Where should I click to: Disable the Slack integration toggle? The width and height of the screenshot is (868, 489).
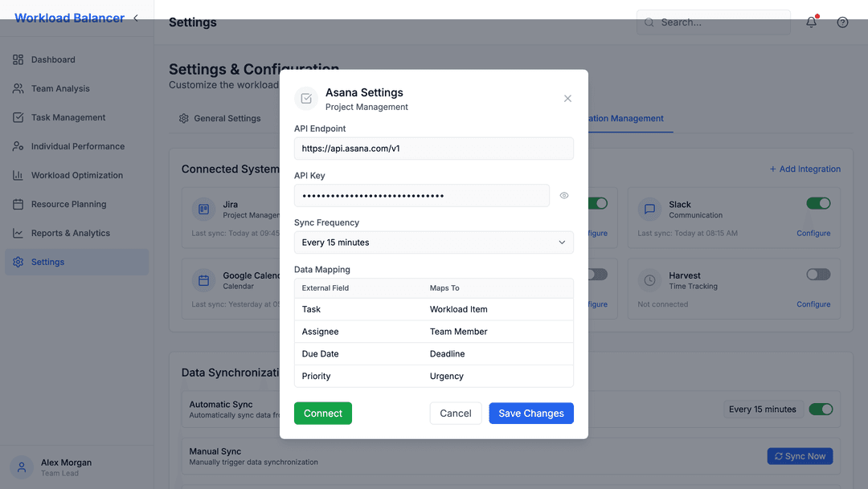pos(818,203)
